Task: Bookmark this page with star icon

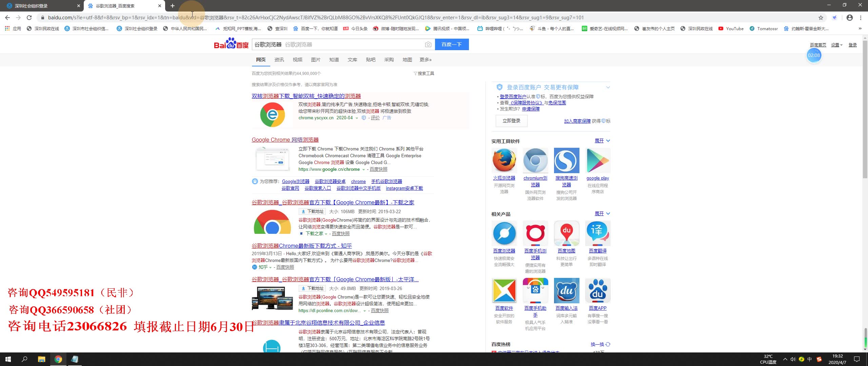Action: pyautogui.click(x=821, y=18)
